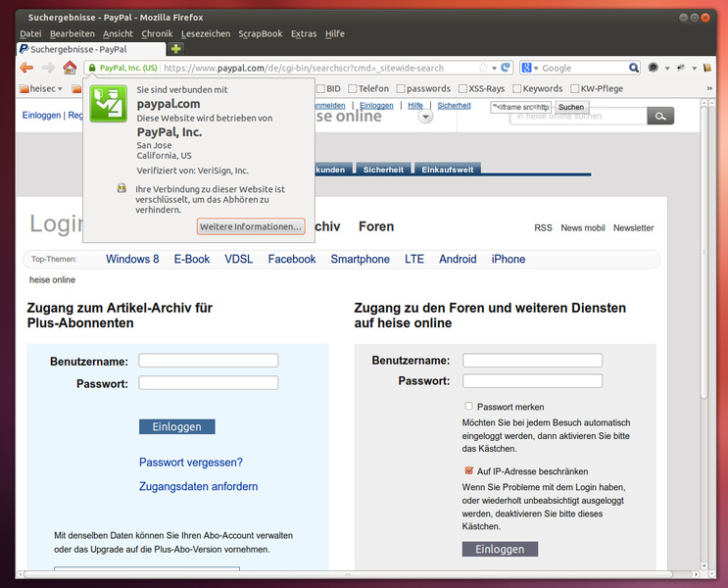Open the Bearbeiten menu
The width and height of the screenshot is (728, 588).
(x=72, y=33)
